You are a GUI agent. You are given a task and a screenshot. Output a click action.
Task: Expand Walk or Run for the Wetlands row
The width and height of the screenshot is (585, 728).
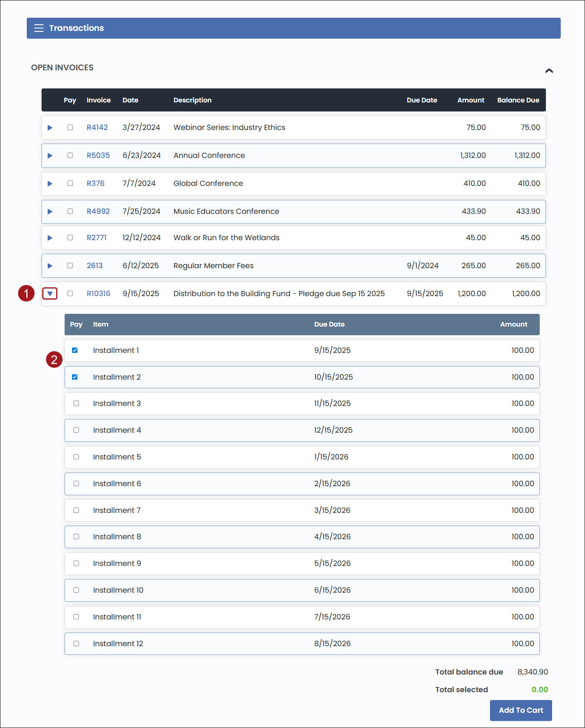pos(50,238)
